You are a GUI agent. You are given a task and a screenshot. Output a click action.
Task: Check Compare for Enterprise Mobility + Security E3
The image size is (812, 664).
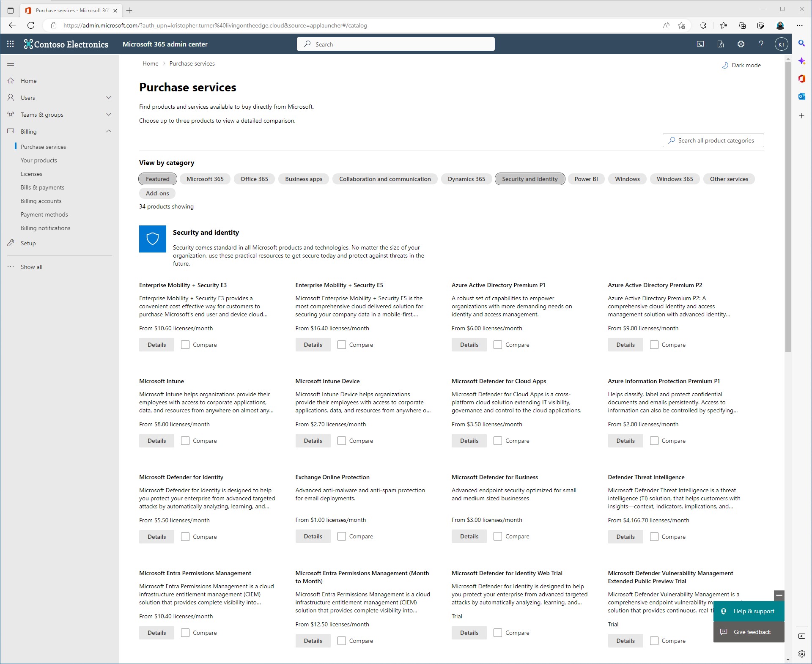[x=185, y=345]
